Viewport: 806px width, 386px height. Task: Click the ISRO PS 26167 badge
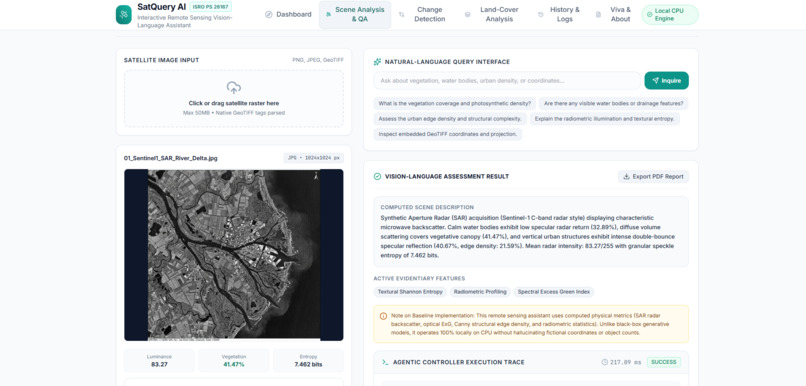(210, 7)
